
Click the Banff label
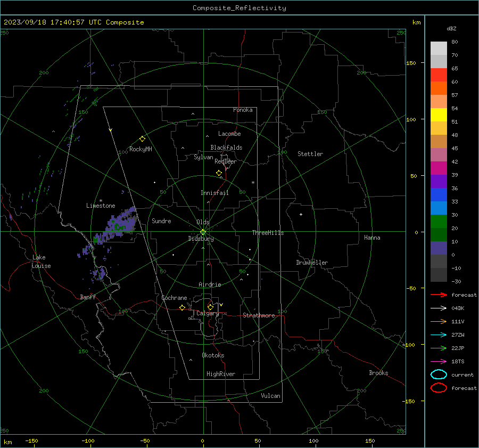point(88,297)
